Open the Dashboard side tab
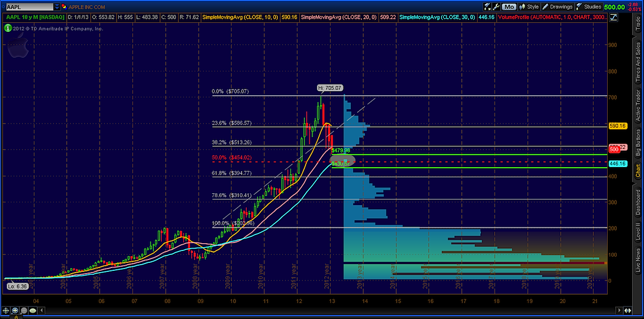Image resolution: width=644 pixels, height=319 pixels. pos(638,203)
